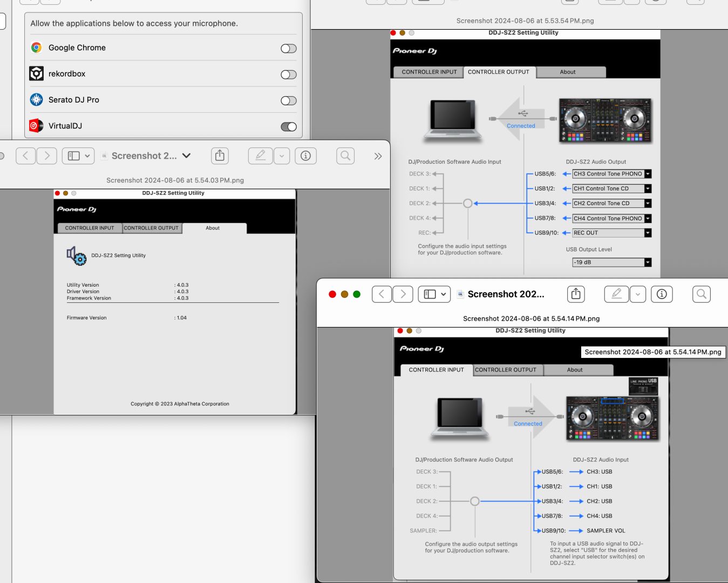Viewport: 728px width, 583px height.
Task: Click filename 'Screenshot 2024-08-06 at 5.54.14 PM.png' caption
Action: (x=532, y=318)
